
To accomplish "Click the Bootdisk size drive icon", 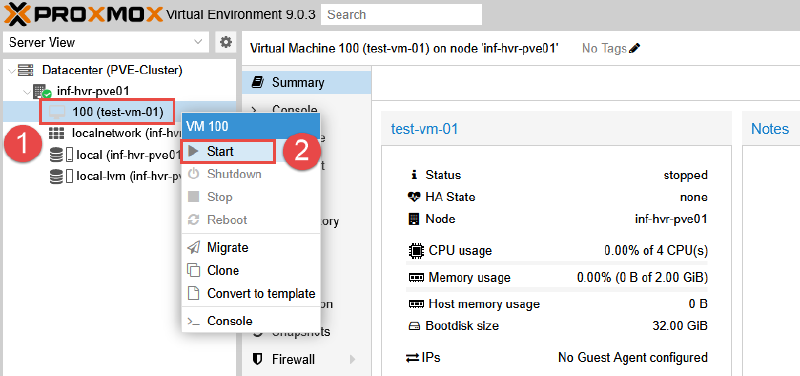I will point(414,326).
